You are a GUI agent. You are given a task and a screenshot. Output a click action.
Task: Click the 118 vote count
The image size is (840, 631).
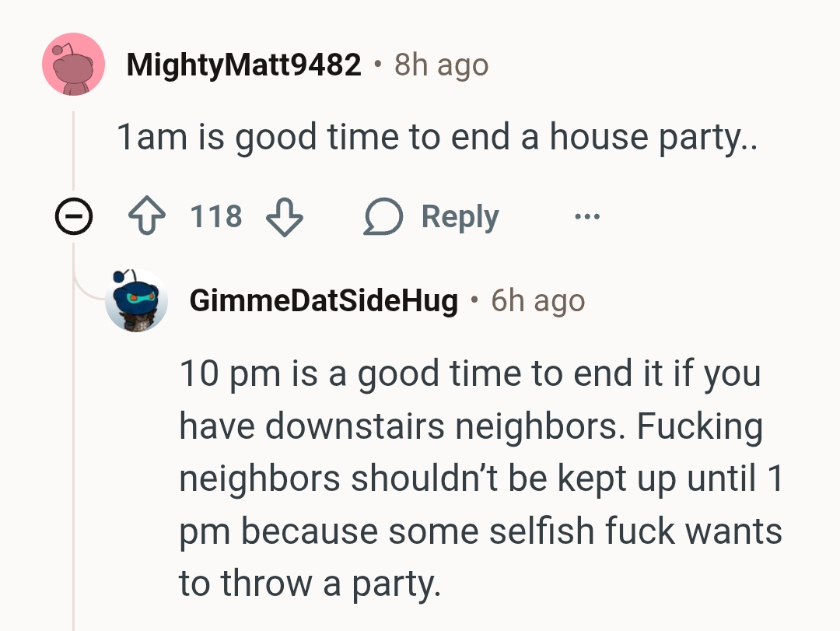click(216, 216)
